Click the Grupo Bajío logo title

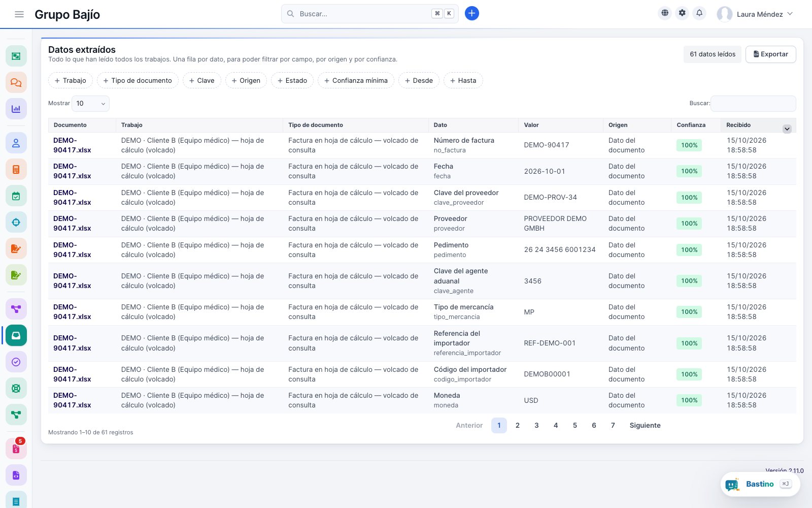(67, 14)
